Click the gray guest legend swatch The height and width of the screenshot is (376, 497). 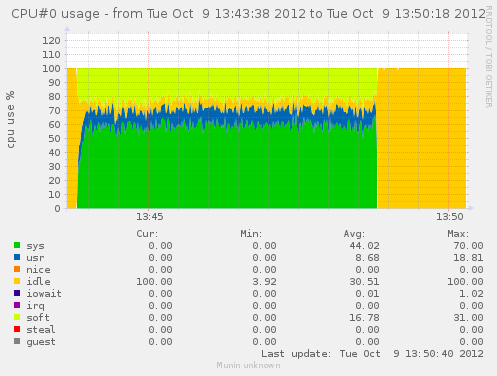[x=17, y=341]
